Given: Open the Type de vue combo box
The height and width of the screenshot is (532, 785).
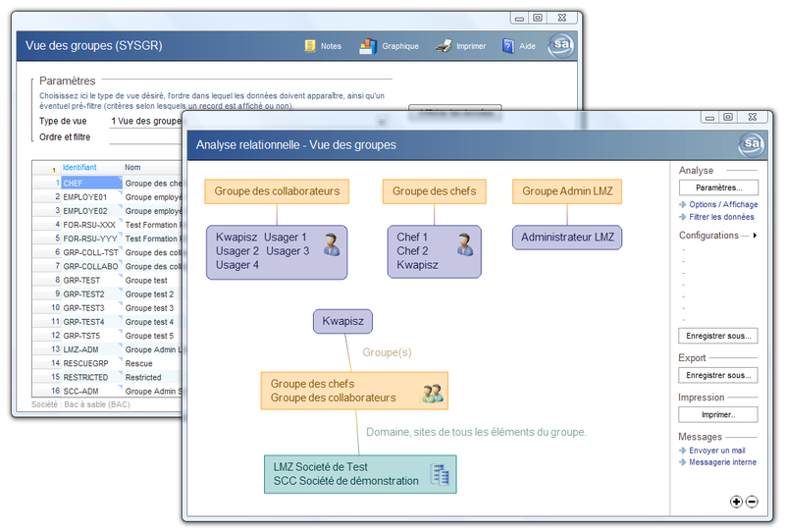Looking at the screenshot, I should pyautogui.click(x=145, y=122).
